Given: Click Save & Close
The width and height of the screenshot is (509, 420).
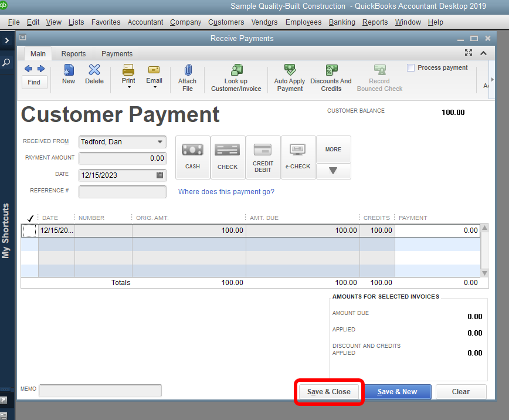Looking at the screenshot, I should (x=329, y=392).
